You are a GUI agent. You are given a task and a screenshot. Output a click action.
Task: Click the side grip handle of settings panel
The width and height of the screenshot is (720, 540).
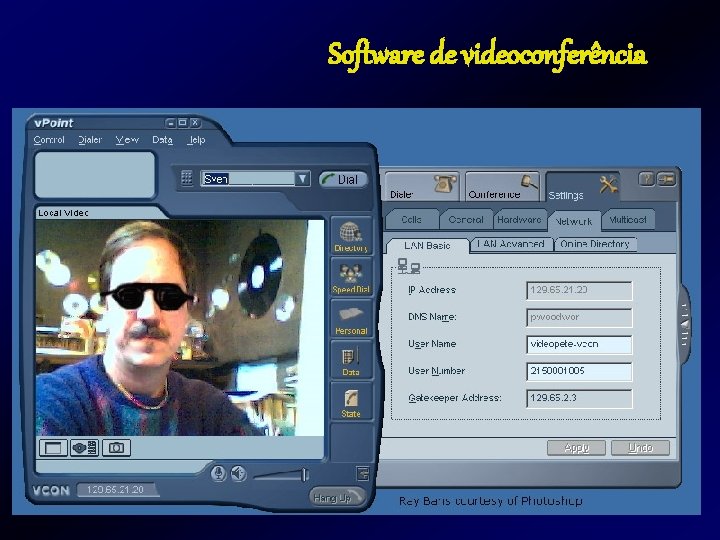pos(685,324)
